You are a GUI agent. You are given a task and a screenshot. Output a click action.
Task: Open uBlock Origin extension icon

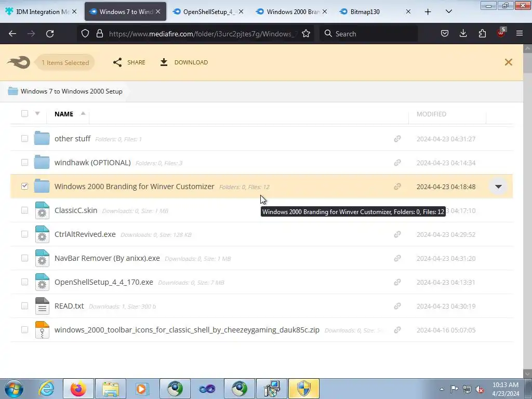point(501,33)
